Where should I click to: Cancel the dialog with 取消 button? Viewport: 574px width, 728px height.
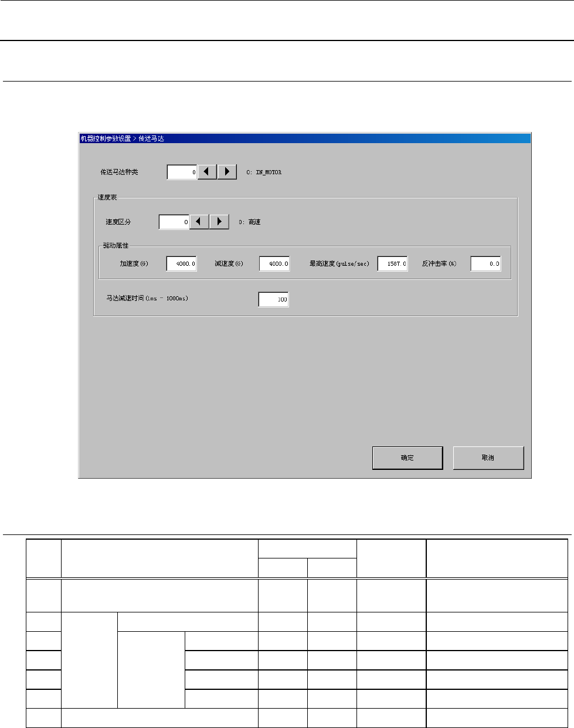point(488,458)
